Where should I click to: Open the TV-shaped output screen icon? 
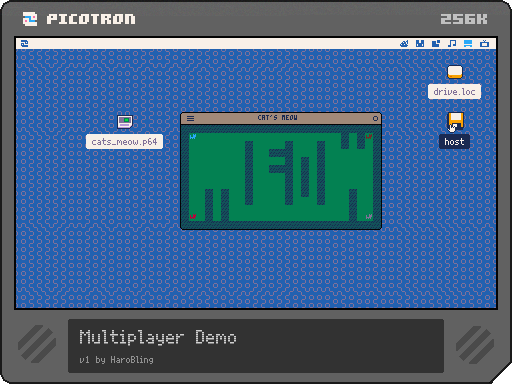[484, 44]
